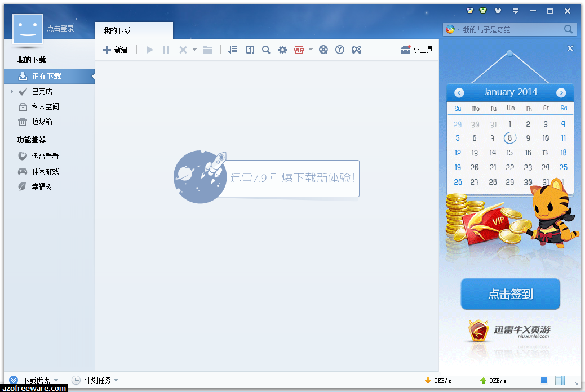585x392 pixels.
Task: Select January 8 in the calendar
Action: (x=509, y=138)
